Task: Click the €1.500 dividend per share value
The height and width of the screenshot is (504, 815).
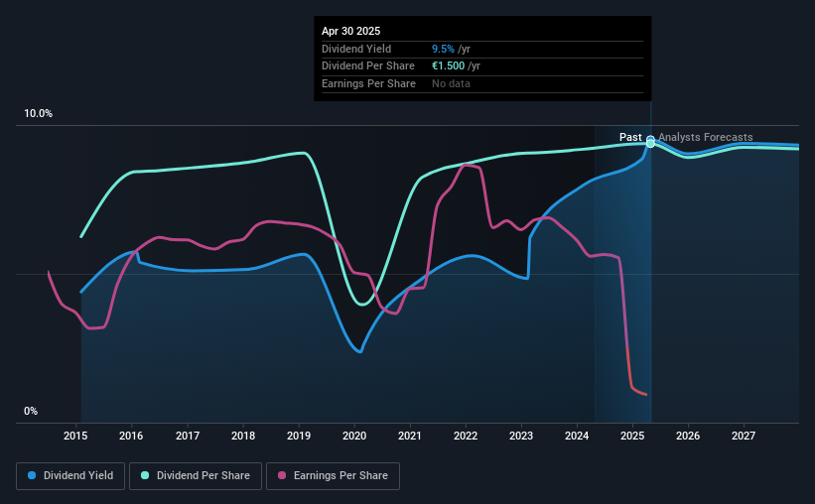Action: pos(448,66)
